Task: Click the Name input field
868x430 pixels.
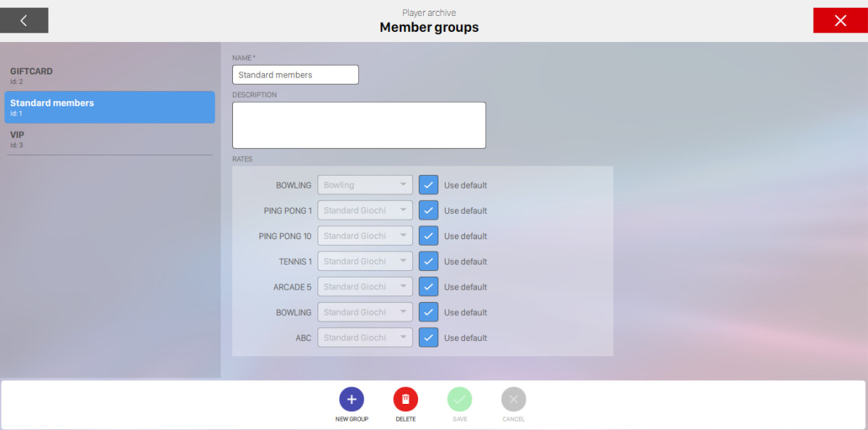Action: tap(295, 74)
